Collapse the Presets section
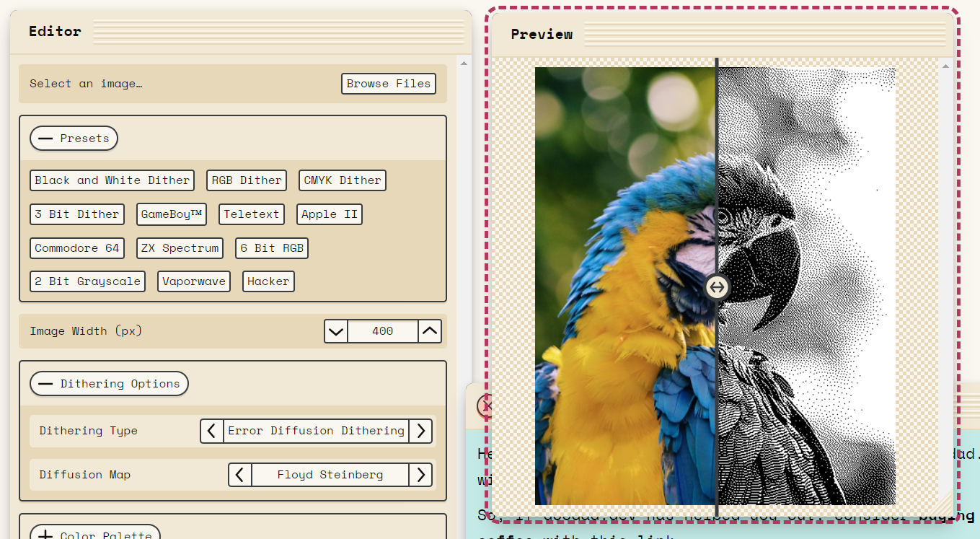This screenshot has height=539, width=980. click(74, 139)
